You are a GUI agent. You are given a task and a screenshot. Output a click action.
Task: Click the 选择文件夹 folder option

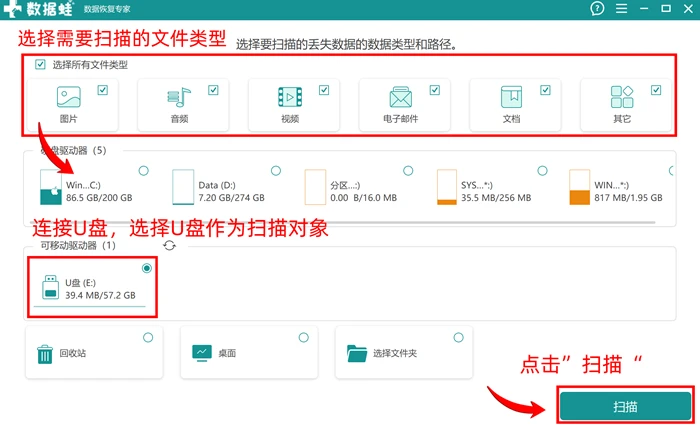pyautogui.click(x=404, y=352)
